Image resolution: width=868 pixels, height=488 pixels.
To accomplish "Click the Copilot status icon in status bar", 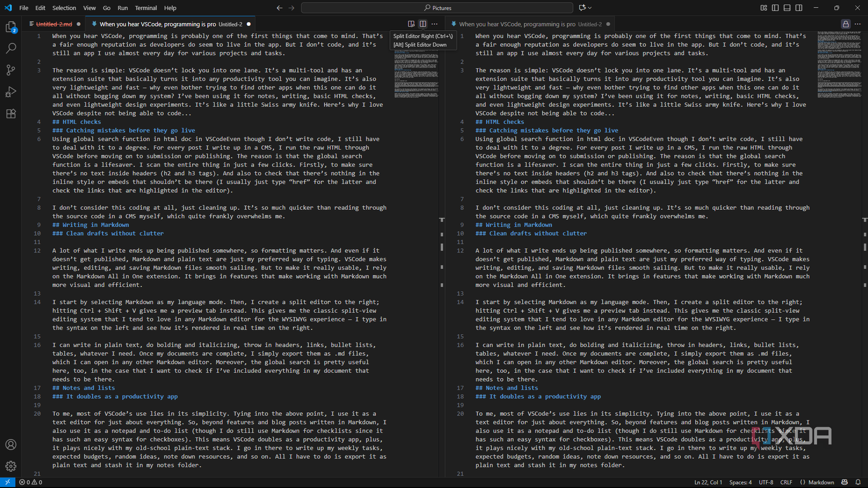I will point(844,482).
